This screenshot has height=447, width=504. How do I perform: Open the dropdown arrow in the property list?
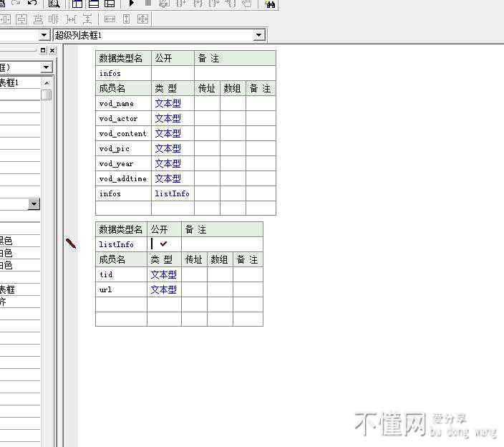pos(34,204)
